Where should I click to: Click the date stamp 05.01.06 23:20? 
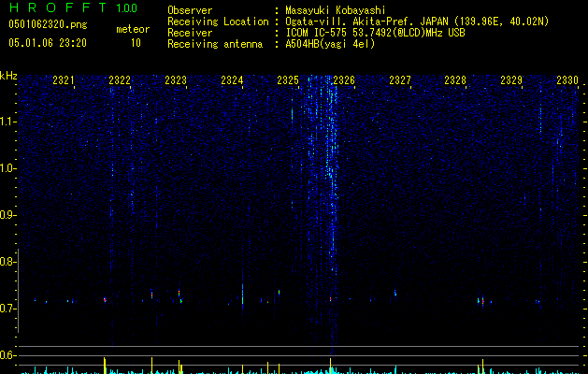click(x=48, y=43)
